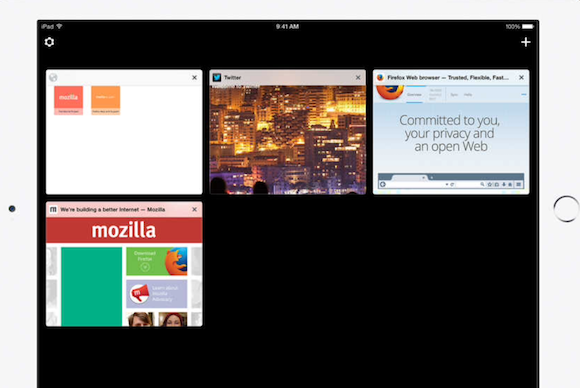The height and width of the screenshot is (388, 580).
Task: Close the untitled blank tab
Action: 194,77
